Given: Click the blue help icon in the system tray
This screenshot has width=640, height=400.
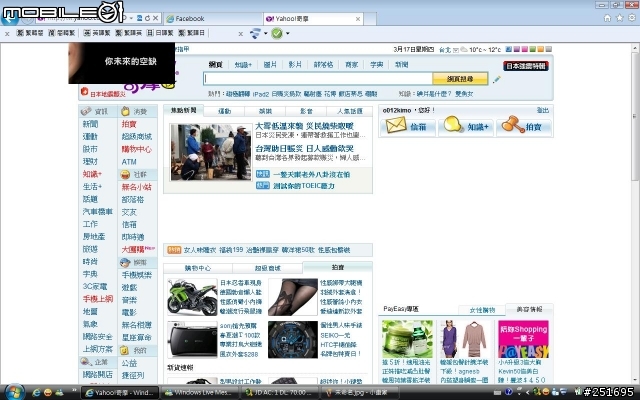Looking at the screenshot, I should tap(509, 392).
